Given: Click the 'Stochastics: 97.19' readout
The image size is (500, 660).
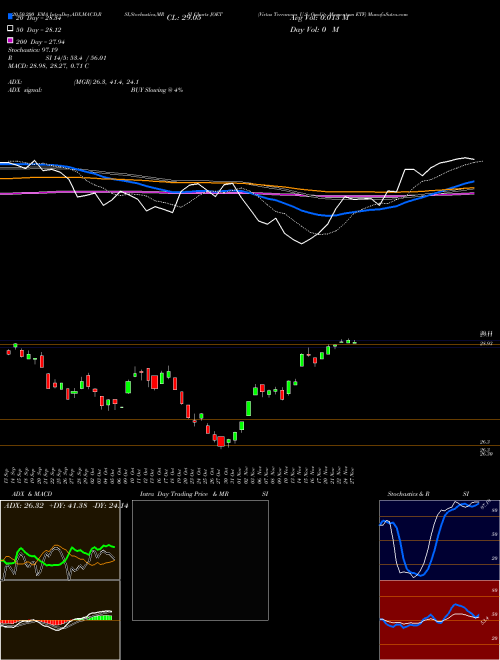Looking at the screenshot, I should pos(33,50).
